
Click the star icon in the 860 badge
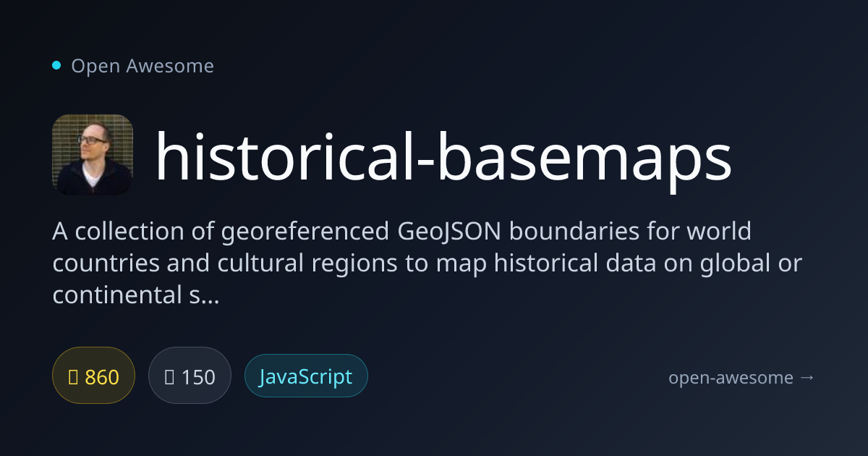pyautogui.click(x=73, y=376)
